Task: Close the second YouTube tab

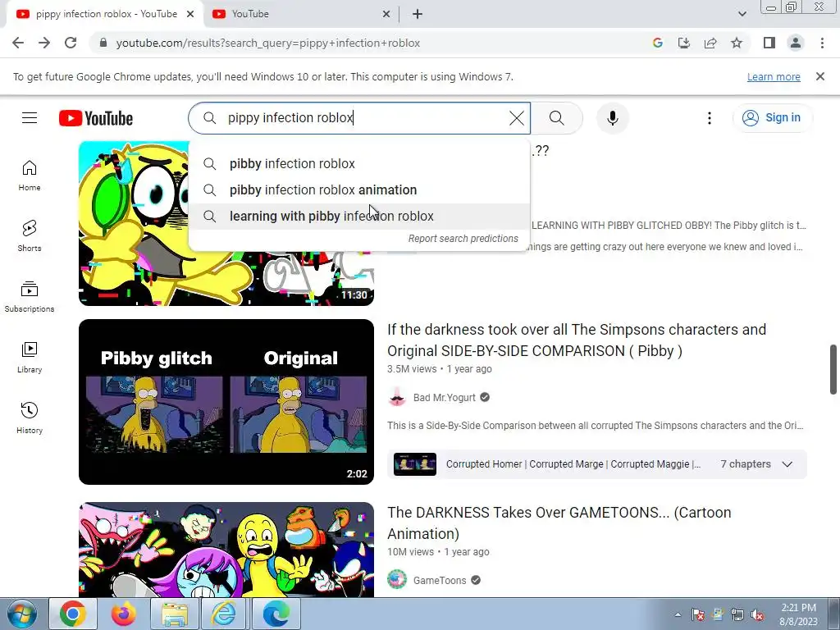Action: [386, 14]
